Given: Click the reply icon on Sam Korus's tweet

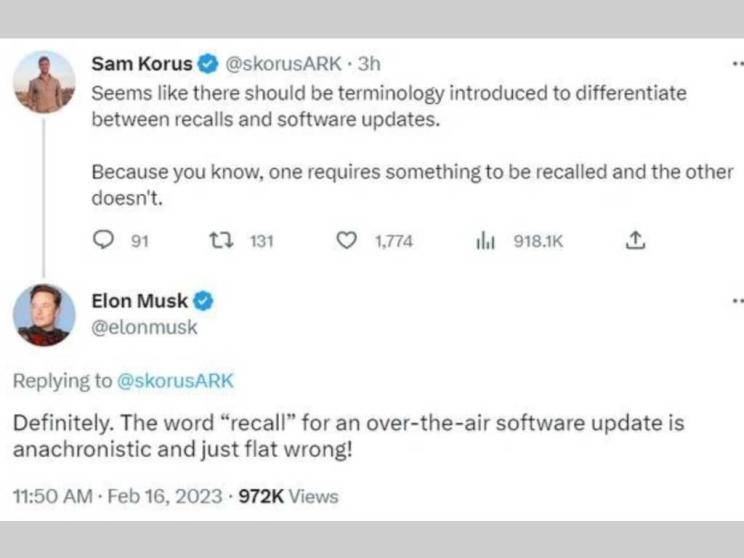Looking at the screenshot, I should [103, 240].
